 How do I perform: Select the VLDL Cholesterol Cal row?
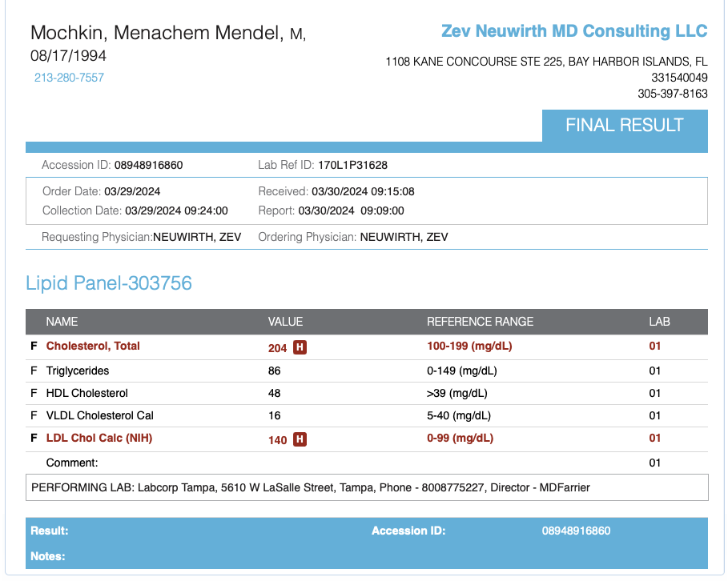99,415
